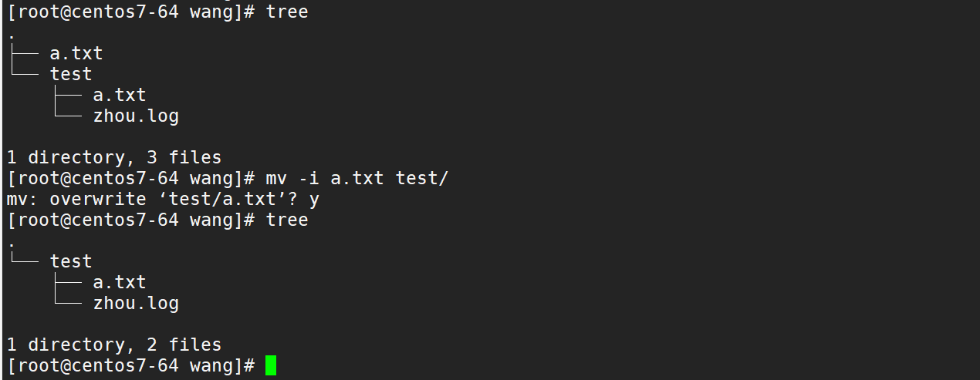The height and width of the screenshot is (380, 980).
Task: Click the "mv -i a.txt test/" command text
Action: [357, 179]
